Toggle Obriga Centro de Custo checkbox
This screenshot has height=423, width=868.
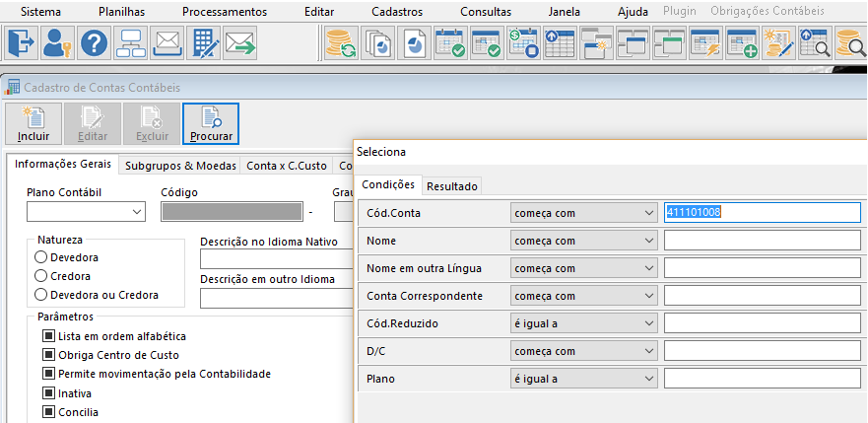49,355
